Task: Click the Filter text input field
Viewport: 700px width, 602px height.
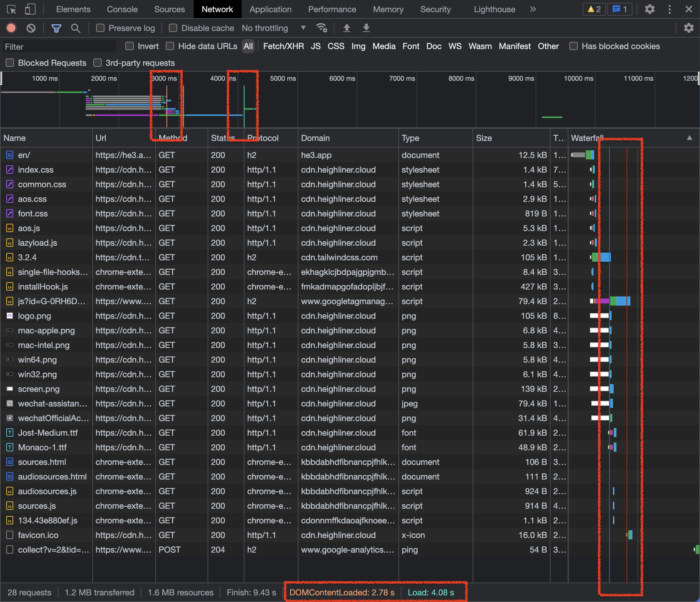Action: 59,47
